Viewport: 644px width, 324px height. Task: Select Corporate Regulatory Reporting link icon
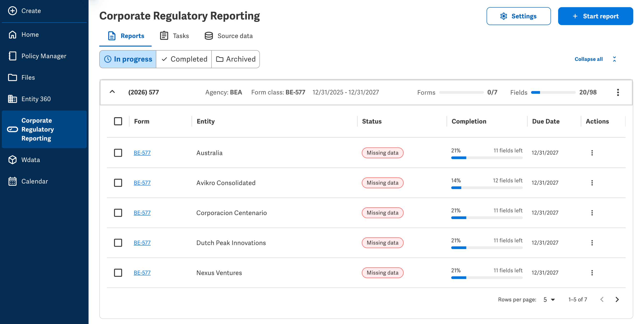click(x=12, y=129)
